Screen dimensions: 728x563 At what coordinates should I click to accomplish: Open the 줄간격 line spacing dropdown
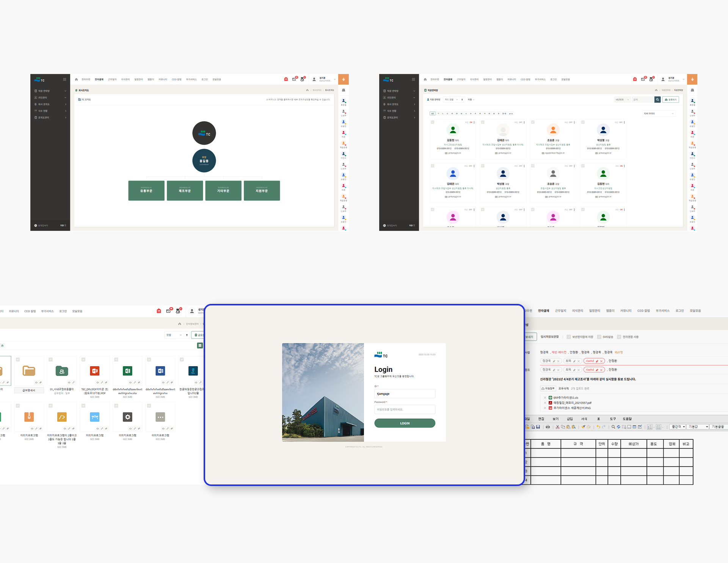[x=678, y=427]
